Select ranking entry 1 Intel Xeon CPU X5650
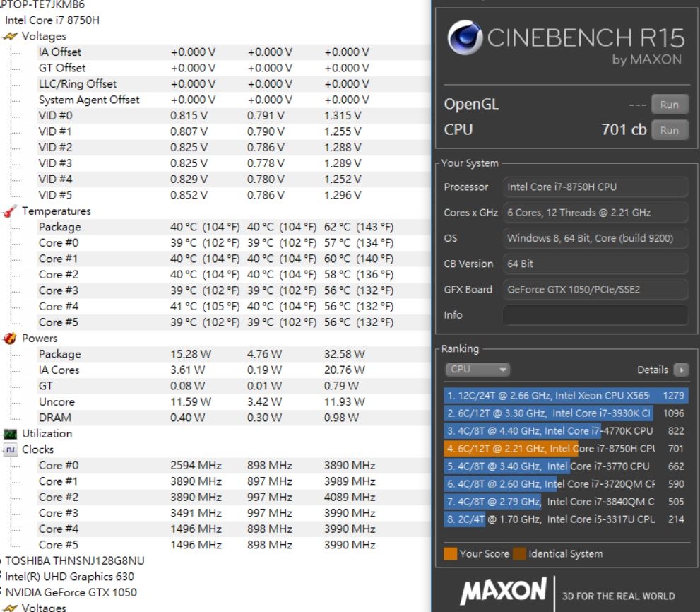Image resolution: width=700 pixels, height=612 pixels. (566, 395)
